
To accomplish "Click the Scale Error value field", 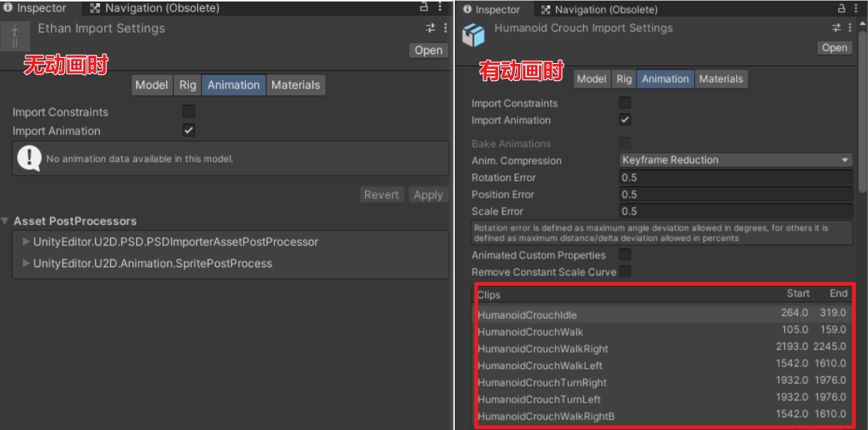I will 735,211.
